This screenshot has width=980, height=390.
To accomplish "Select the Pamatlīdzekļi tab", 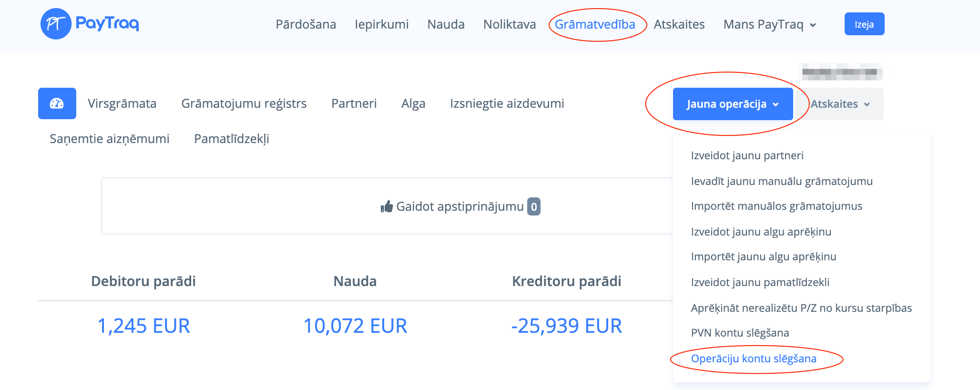I will point(232,139).
